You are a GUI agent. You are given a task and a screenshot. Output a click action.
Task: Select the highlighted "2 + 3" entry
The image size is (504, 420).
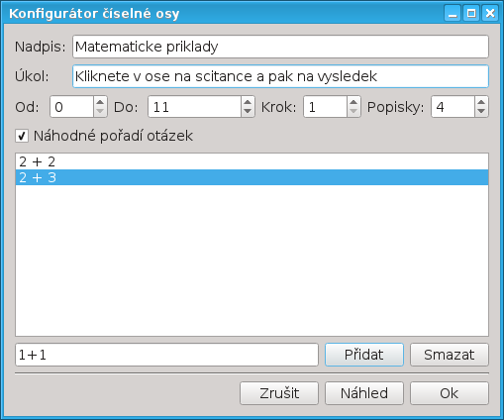pos(252,177)
